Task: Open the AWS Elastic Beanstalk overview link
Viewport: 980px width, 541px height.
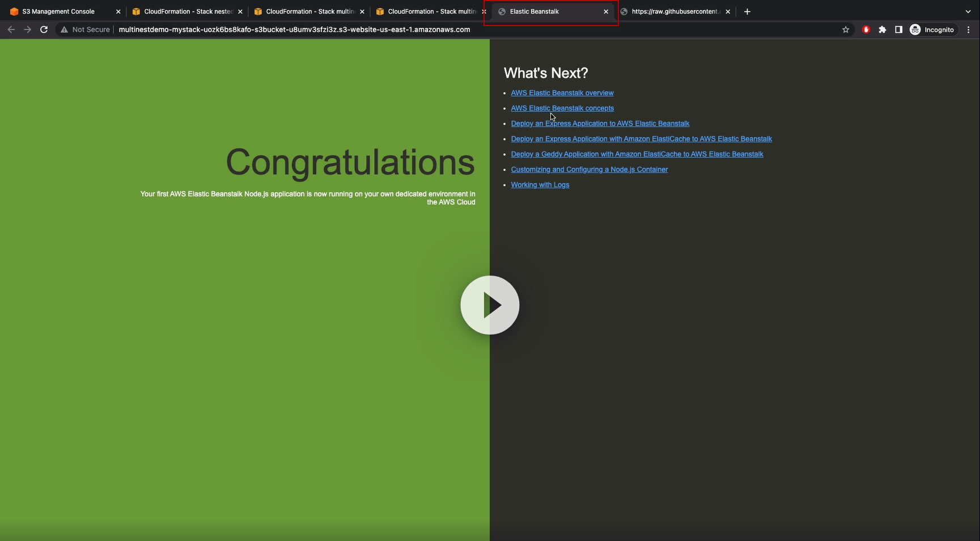Action: [562, 93]
